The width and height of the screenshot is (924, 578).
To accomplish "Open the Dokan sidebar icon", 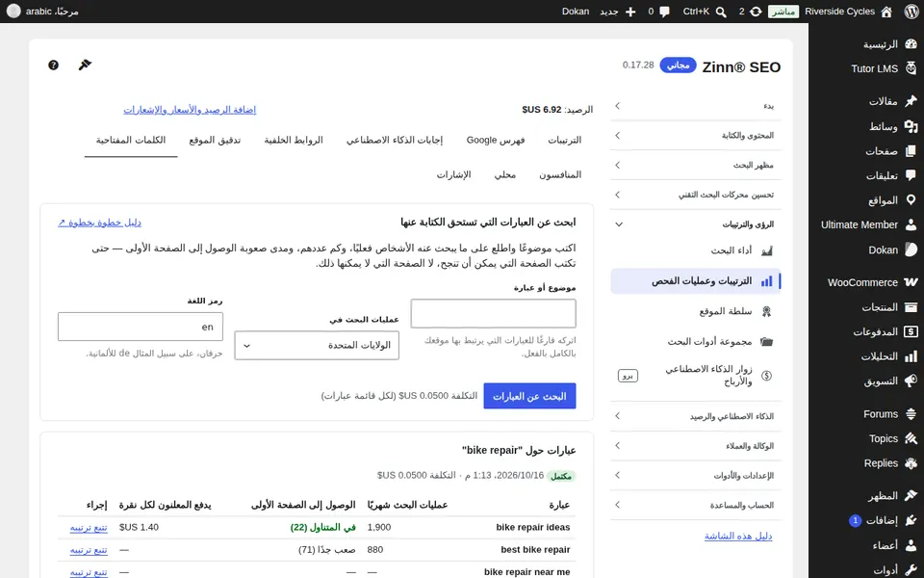I will 911,250.
